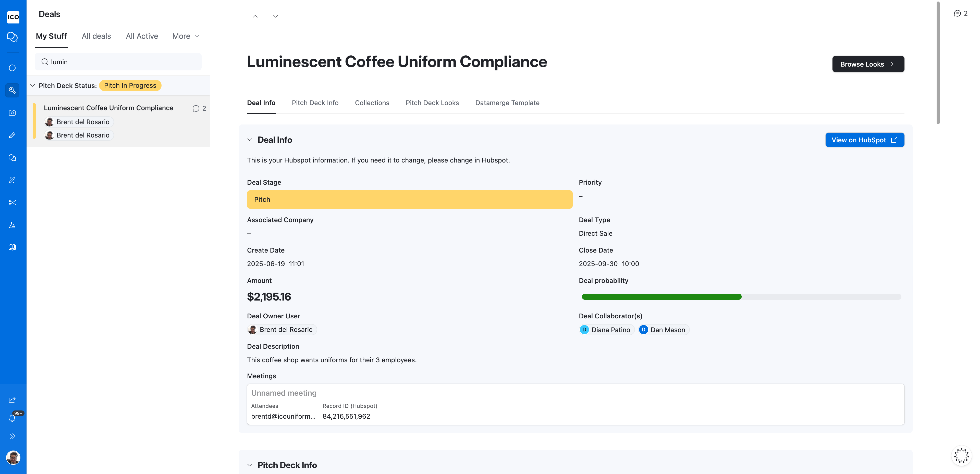
Task: Open the book icon in the sidebar
Action: pyautogui.click(x=12, y=247)
